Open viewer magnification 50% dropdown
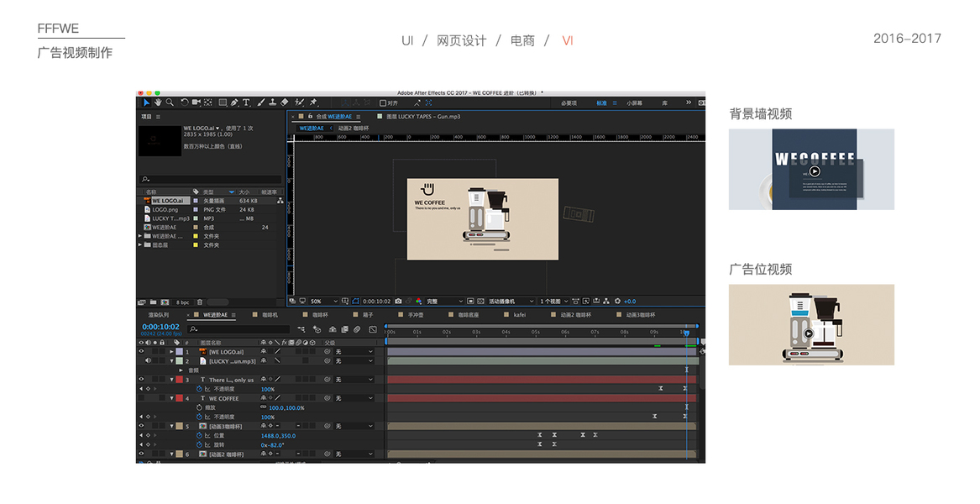Viewport: 980px width, 504px height. click(324, 302)
